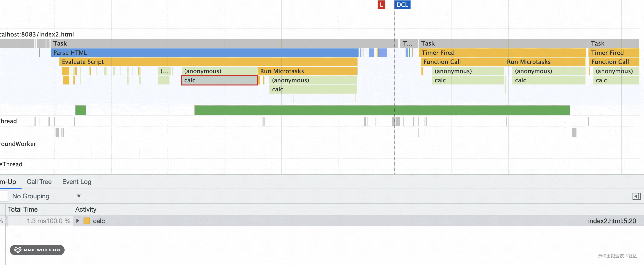Toggle the heaviest stack sidebar icon
Viewport: 644px width, 265px height.
636,196
